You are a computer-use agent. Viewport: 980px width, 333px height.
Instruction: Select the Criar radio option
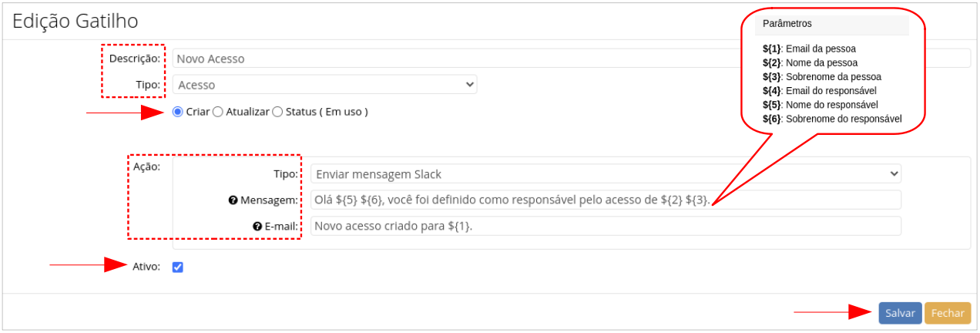coord(178,112)
